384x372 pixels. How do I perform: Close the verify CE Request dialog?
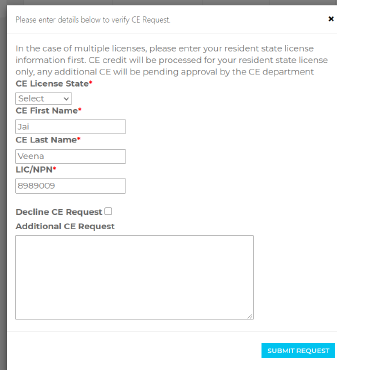coord(331,19)
